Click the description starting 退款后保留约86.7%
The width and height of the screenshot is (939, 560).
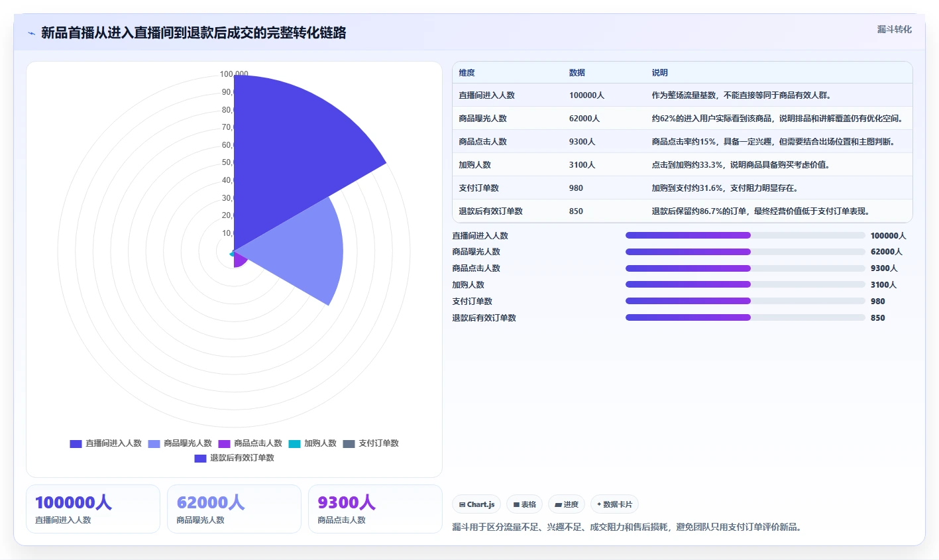(760, 211)
